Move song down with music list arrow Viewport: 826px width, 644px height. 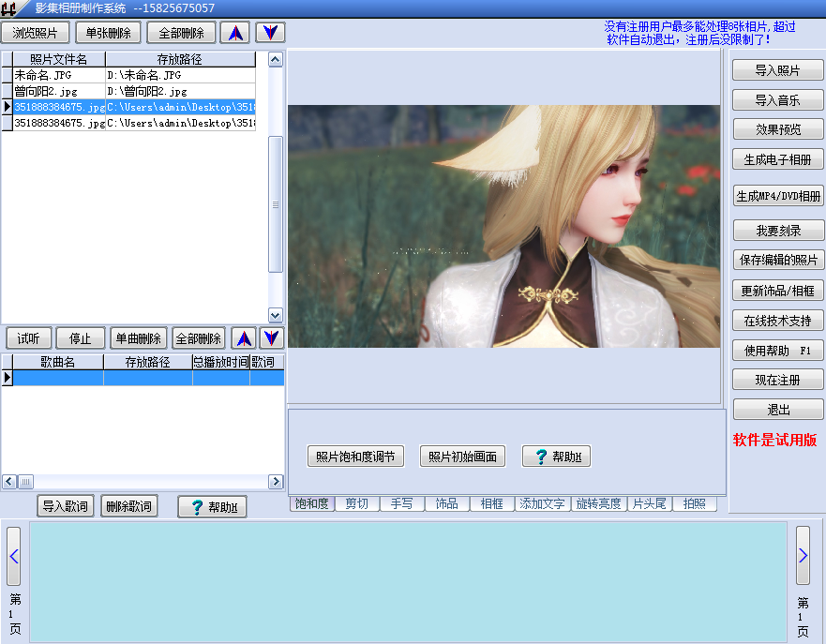tap(272, 338)
